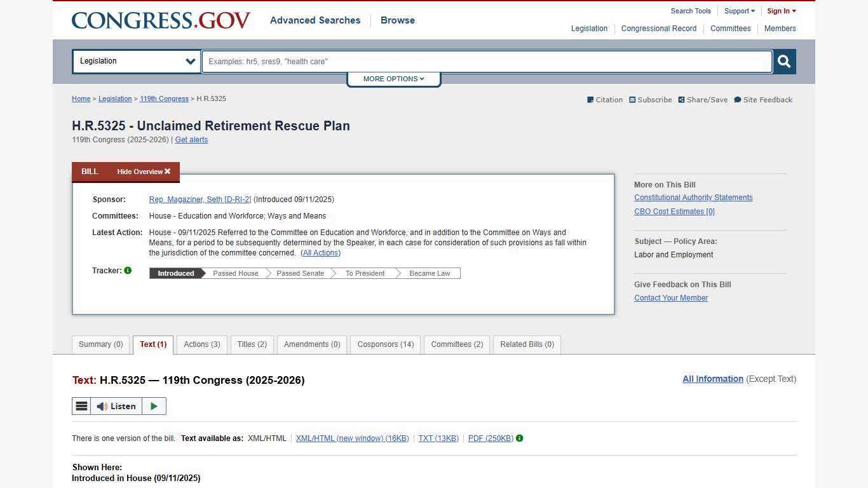Switch to the Cosponsors (14) tab
This screenshot has height=488, width=868.
386,344
